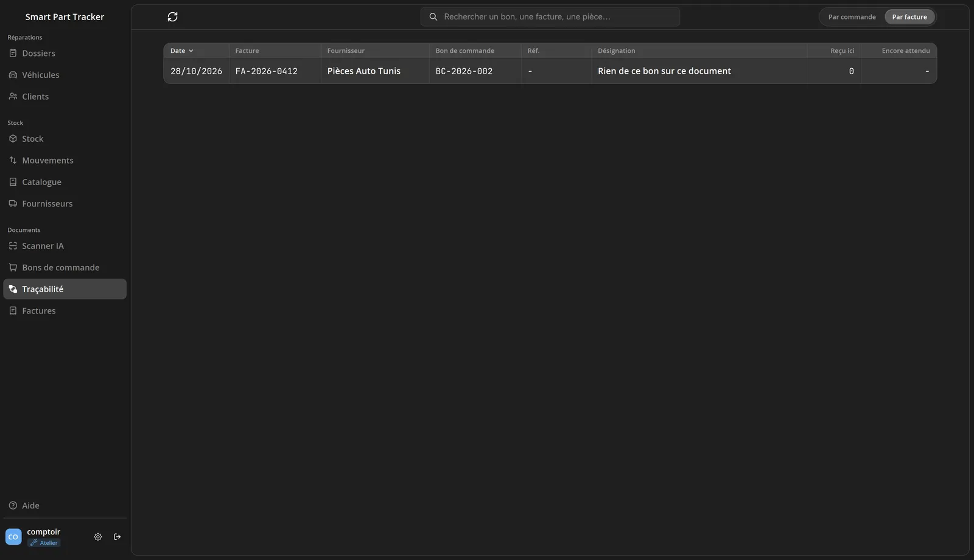974x560 pixels.
Task: Click the Smart Part Tracker title
Action: point(65,17)
